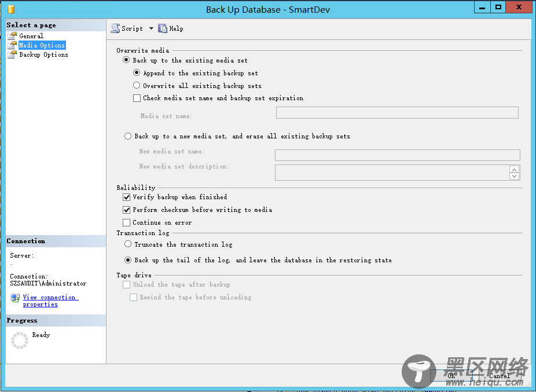Select Back up to the existing media set
Viewport: 536px width, 392px height.
click(127, 60)
